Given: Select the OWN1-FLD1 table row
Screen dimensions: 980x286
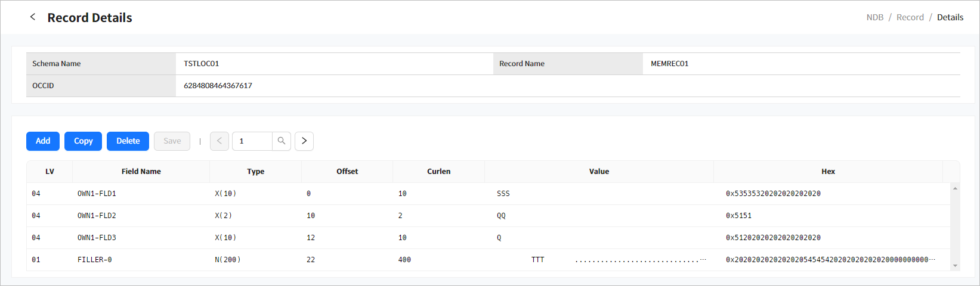Looking at the screenshot, I should (x=97, y=194).
